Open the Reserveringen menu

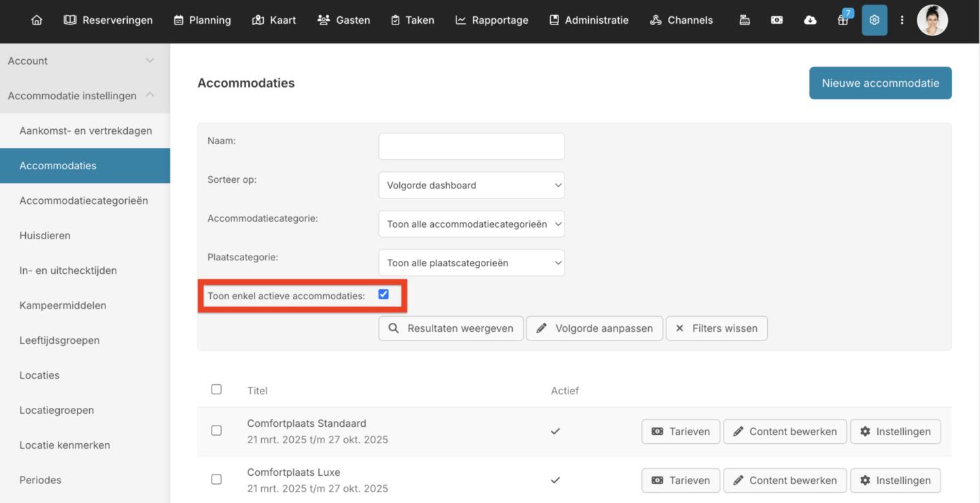108,20
